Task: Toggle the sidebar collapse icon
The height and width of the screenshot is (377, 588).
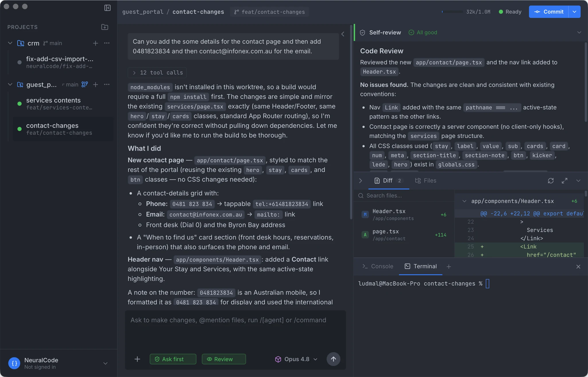Action: click(107, 8)
